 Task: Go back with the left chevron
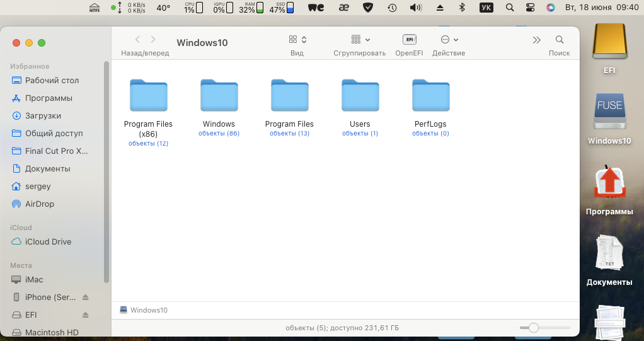(137, 40)
